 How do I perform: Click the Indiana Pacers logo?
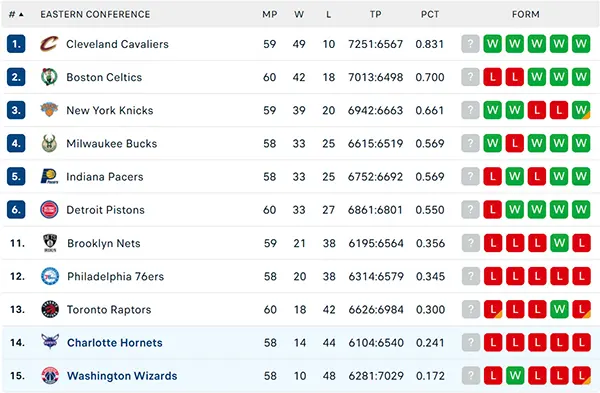click(49, 176)
